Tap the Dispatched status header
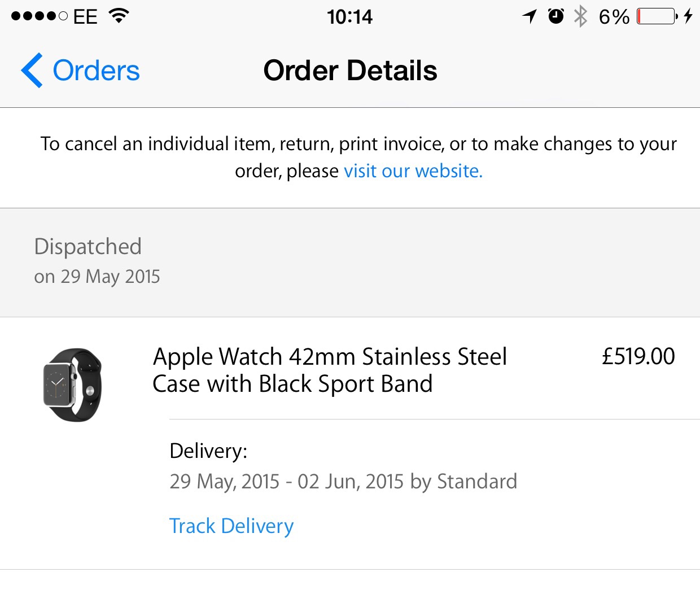This screenshot has width=700, height=590. point(88,247)
